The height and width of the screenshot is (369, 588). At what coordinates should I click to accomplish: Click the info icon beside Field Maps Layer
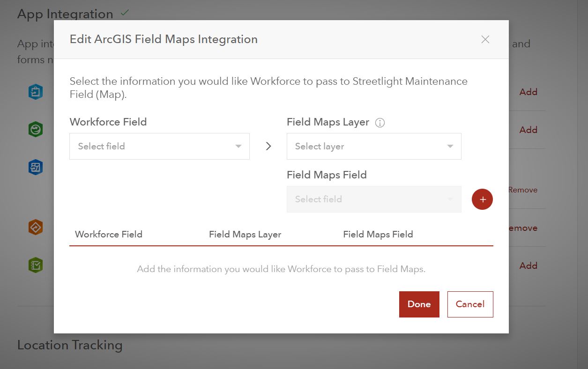tap(380, 122)
